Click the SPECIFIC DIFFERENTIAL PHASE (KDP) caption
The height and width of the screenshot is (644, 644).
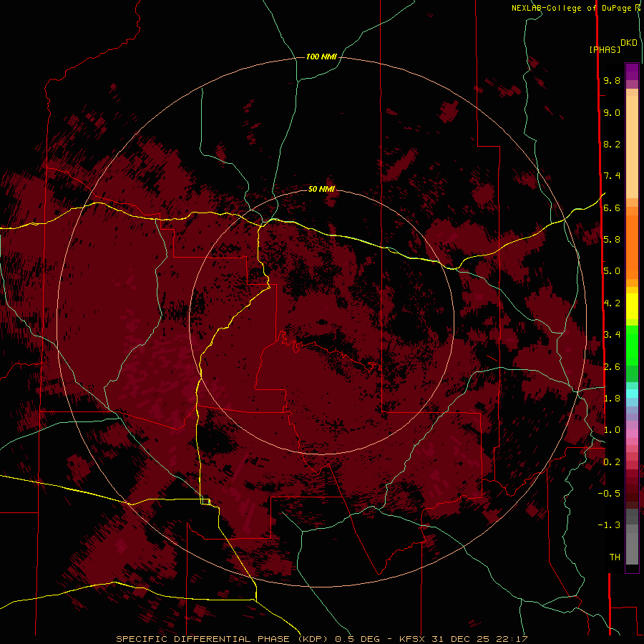pos(222,639)
